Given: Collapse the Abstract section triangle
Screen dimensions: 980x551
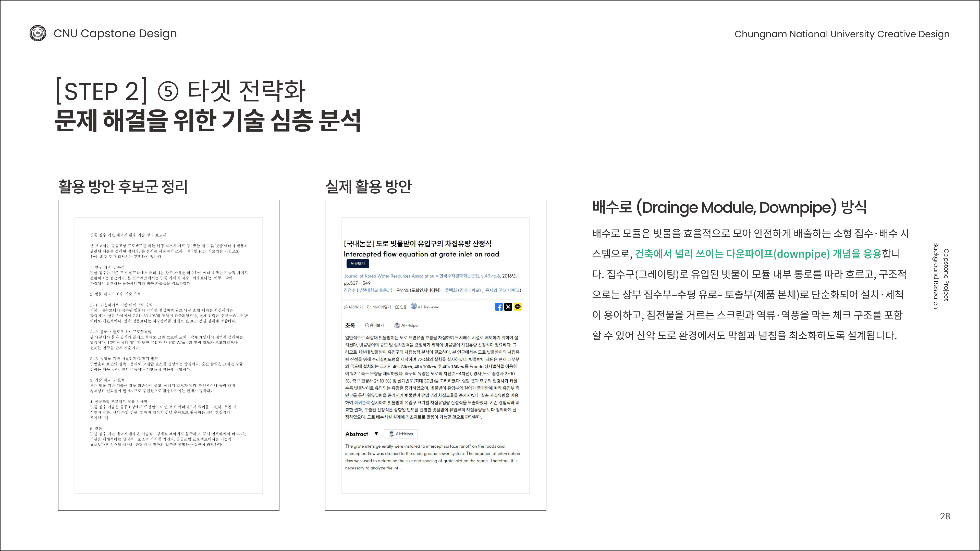Looking at the screenshot, I should click(x=376, y=434).
